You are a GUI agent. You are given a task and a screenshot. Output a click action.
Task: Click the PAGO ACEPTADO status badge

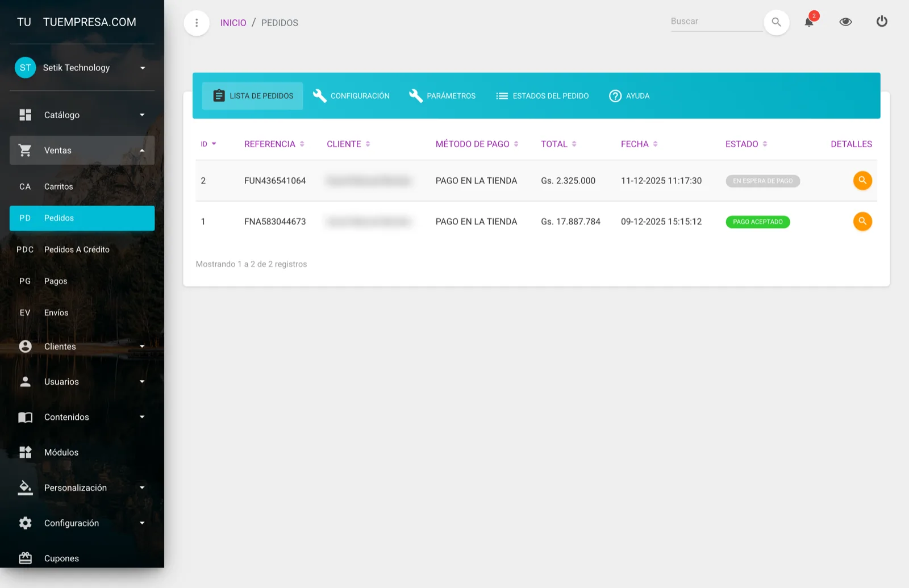pyautogui.click(x=757, y=222)
